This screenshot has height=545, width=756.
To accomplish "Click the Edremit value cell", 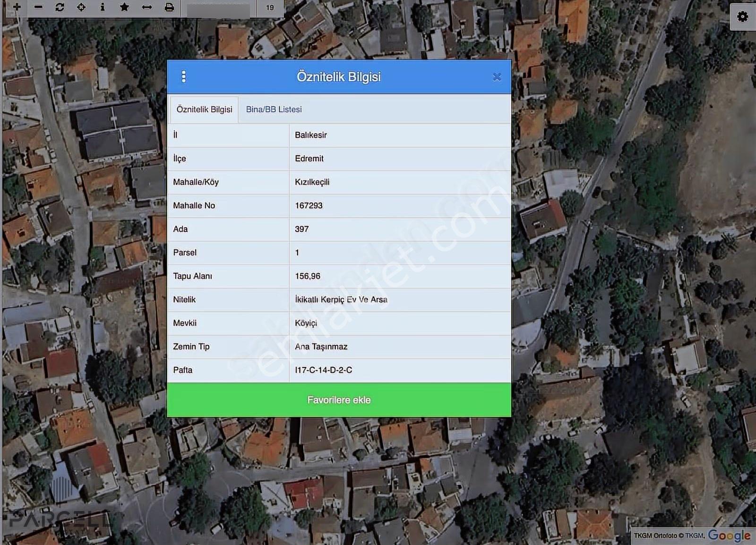I will 400,159.
